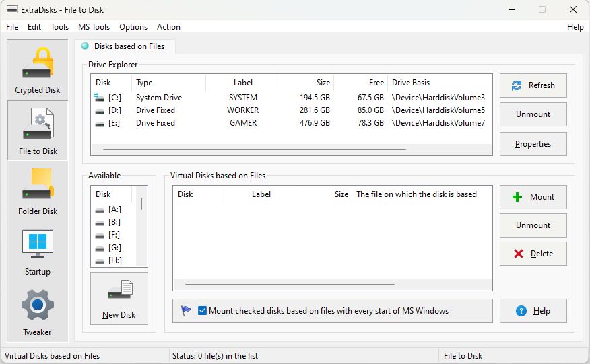The height and width of the screenshot is (364, 590).
Task: Open the Folder Disk section
Action: pos(38,191)
